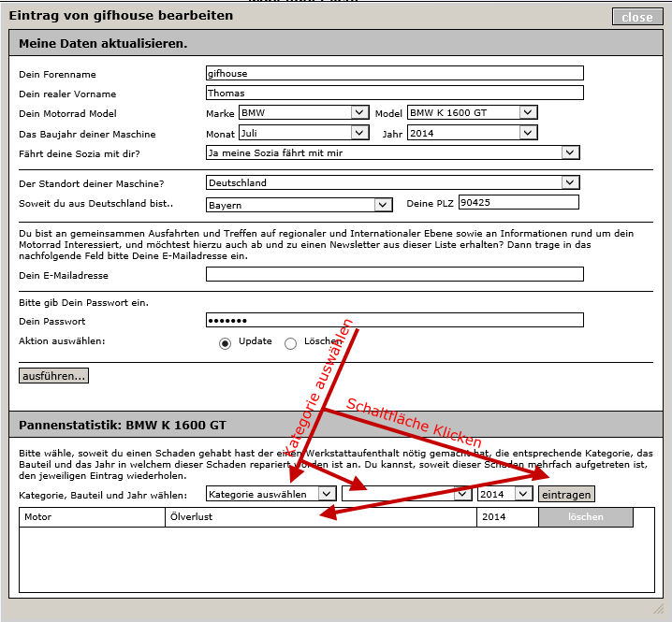Expand the Kategorie auswählen dropdown
672x622 pixels.
coord(270,494)
